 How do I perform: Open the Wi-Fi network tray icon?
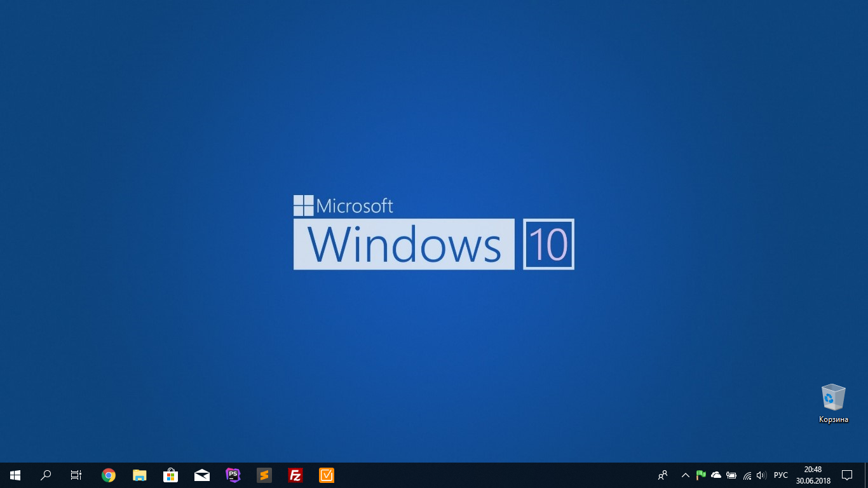pos(747,475)
